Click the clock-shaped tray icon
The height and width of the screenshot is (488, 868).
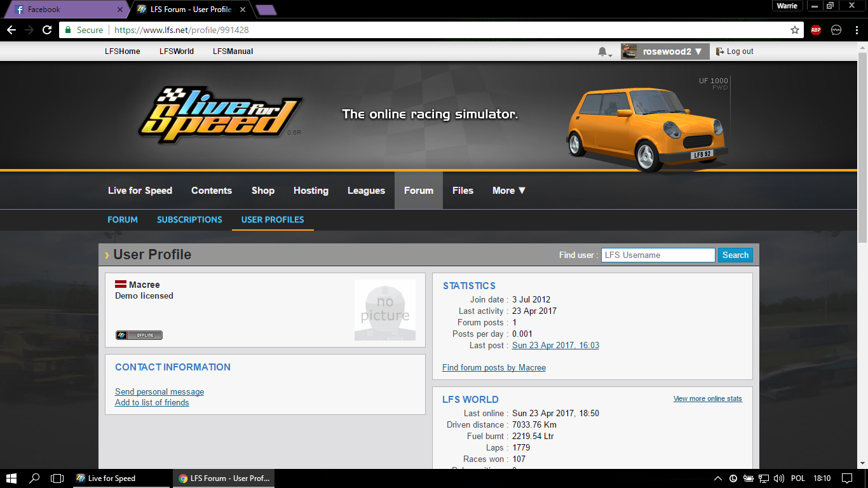[733, 478]
